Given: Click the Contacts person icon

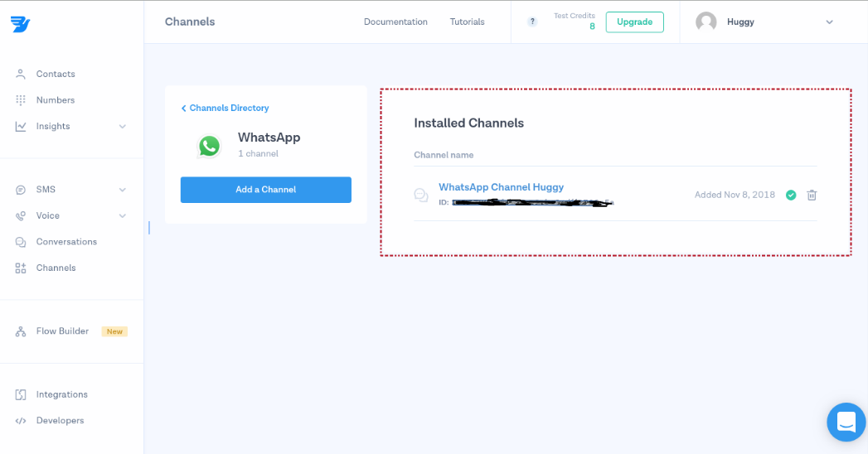Looking at the screenshot, I should click(x=21, y=74).
